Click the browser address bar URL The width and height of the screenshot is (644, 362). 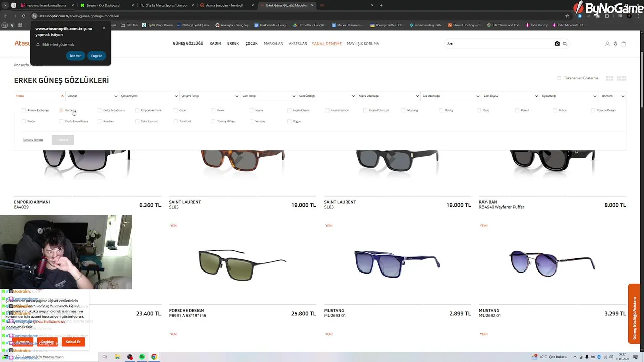tap(79, 16)
